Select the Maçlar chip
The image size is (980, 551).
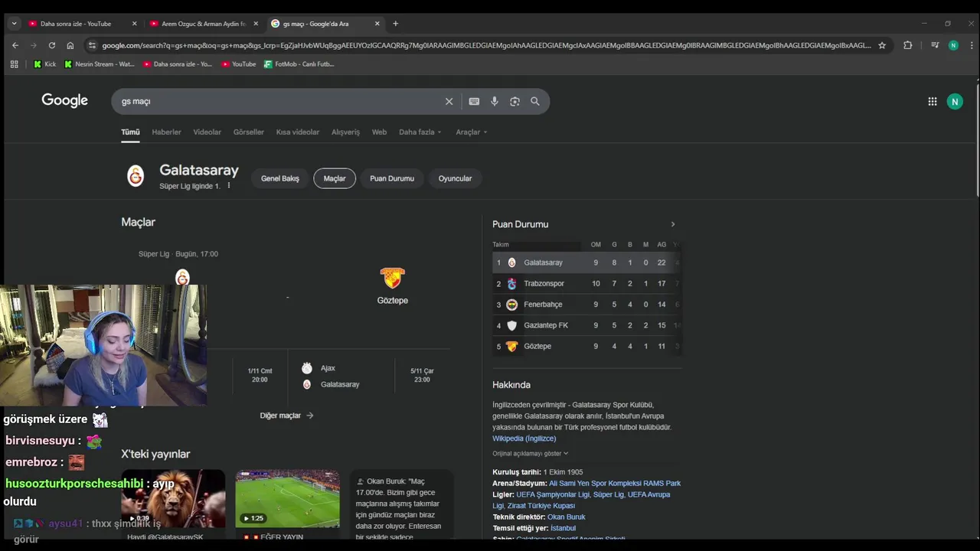coord(335,178)
